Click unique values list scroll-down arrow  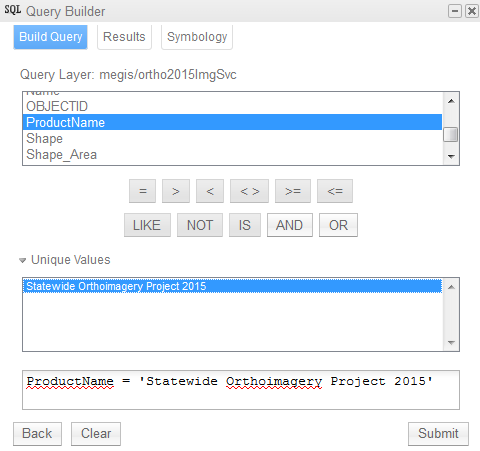click(451, 342)
